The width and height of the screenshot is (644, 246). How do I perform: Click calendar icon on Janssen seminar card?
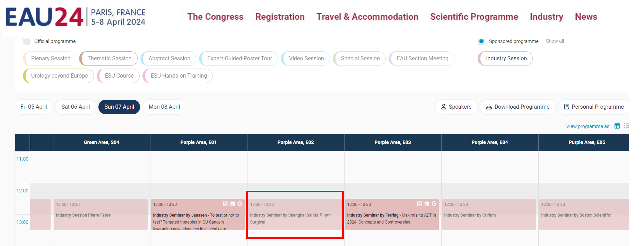[232, 204]
